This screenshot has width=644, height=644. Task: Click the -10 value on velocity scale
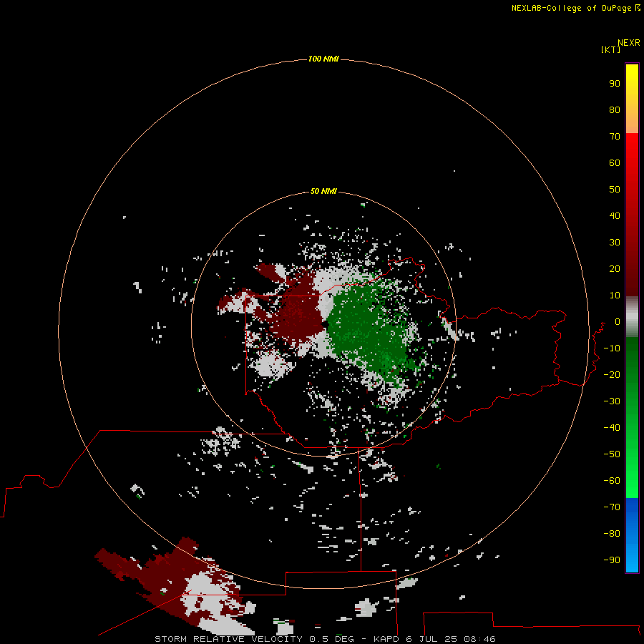coord(612,348)
